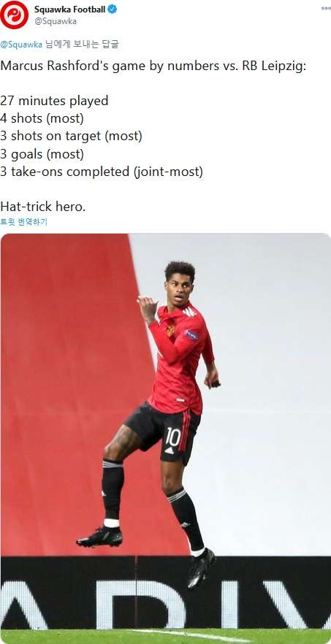This screenshot has width=331, height=644.
Task: Click the '4 shots (most)' line
Action: coord(42,119)
